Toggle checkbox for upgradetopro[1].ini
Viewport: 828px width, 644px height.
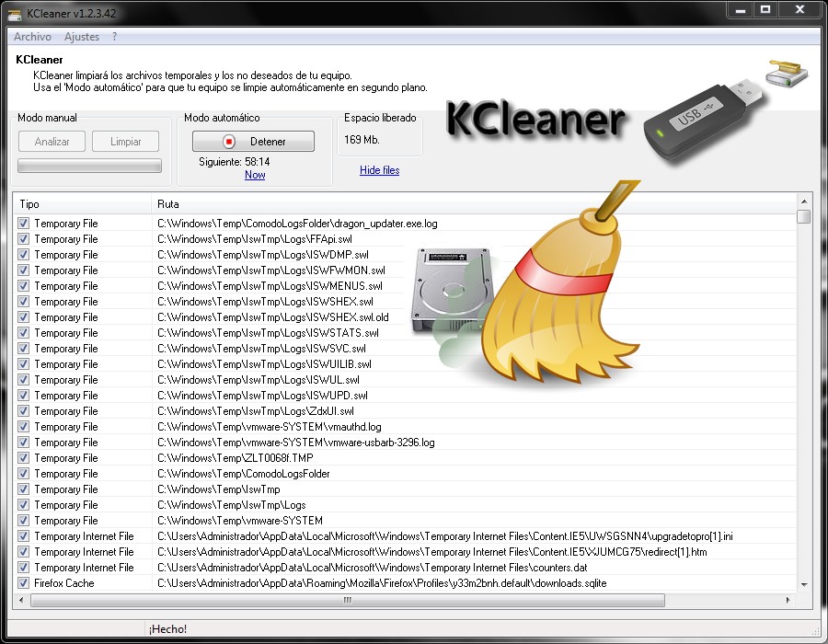[23, 536]
